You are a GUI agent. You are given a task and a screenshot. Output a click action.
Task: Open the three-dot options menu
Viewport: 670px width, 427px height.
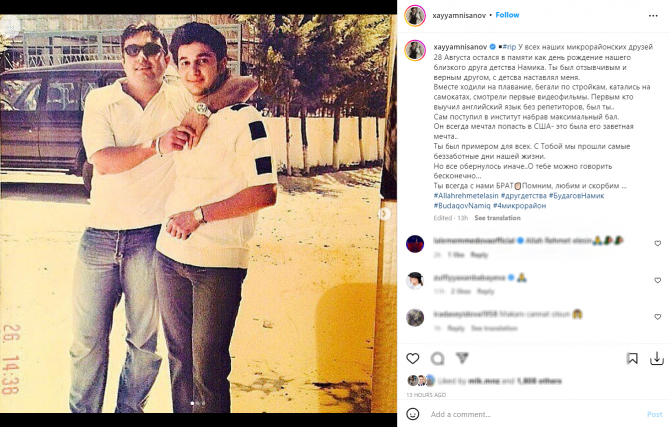[x=653, y=16]
